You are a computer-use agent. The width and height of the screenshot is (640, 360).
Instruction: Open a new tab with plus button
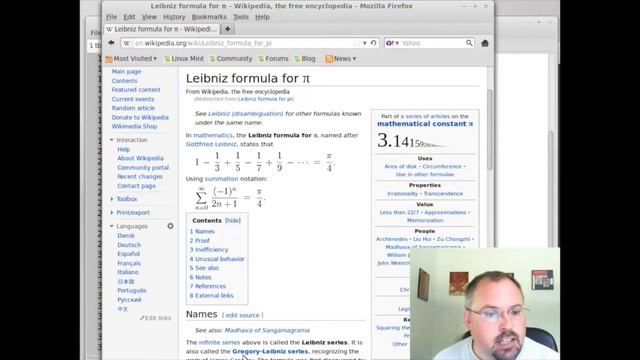(227, 29)
